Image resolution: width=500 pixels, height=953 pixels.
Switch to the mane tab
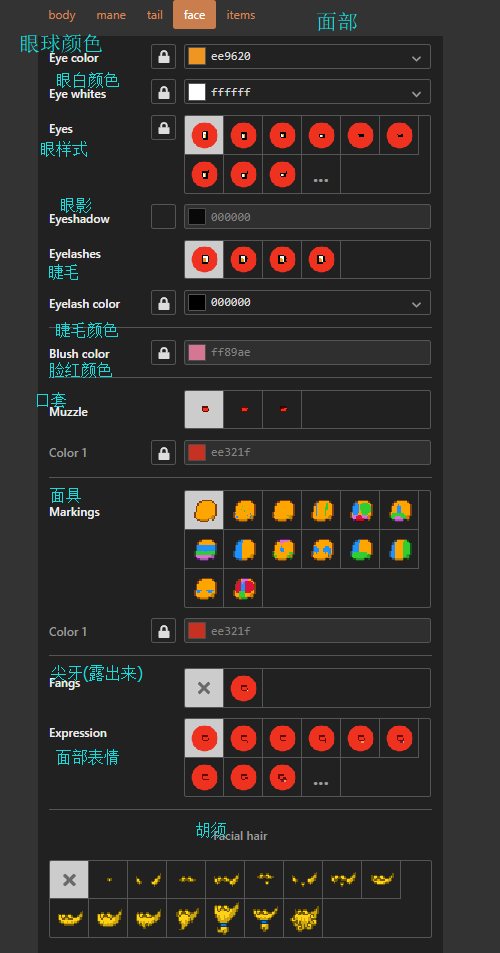pyautogui.click(x=111, y=15)
